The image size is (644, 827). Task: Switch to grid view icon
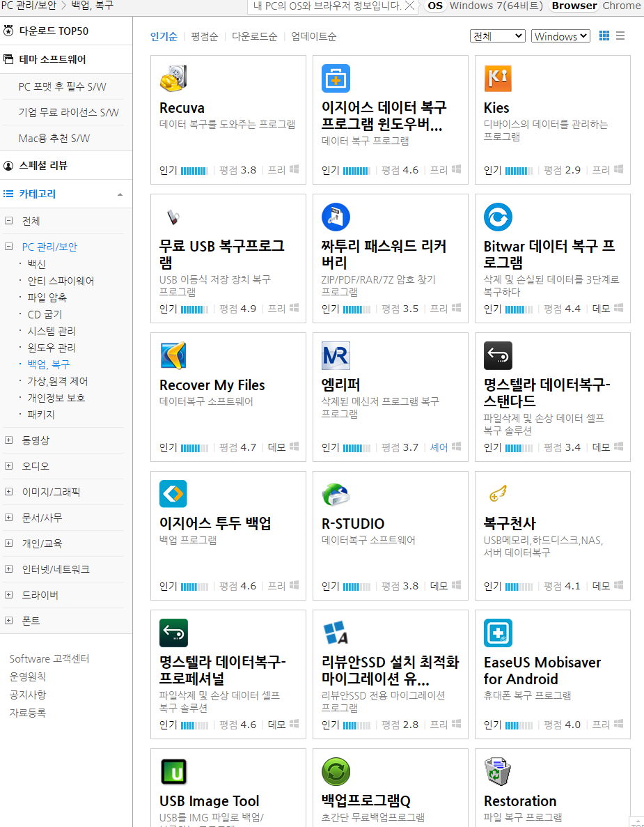(604, 36)
